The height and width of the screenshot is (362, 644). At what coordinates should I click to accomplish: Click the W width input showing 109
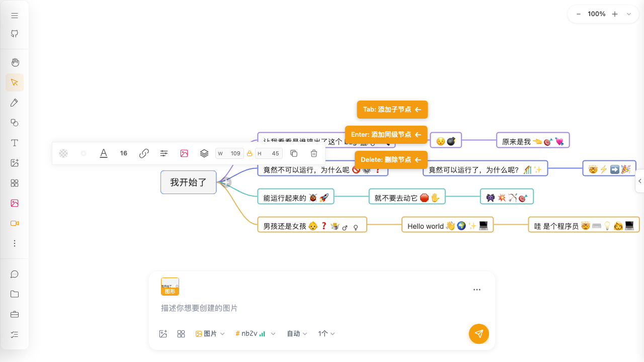coord(229,153)
